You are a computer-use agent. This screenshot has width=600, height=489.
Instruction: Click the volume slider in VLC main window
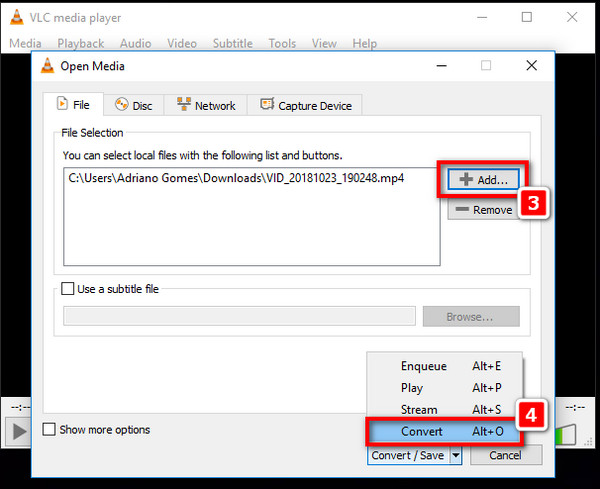pos(566,435)
